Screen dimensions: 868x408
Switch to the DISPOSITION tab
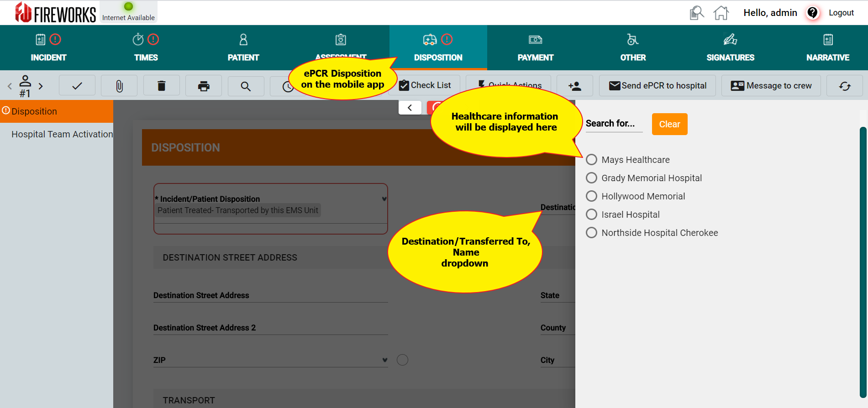point(438,47)
